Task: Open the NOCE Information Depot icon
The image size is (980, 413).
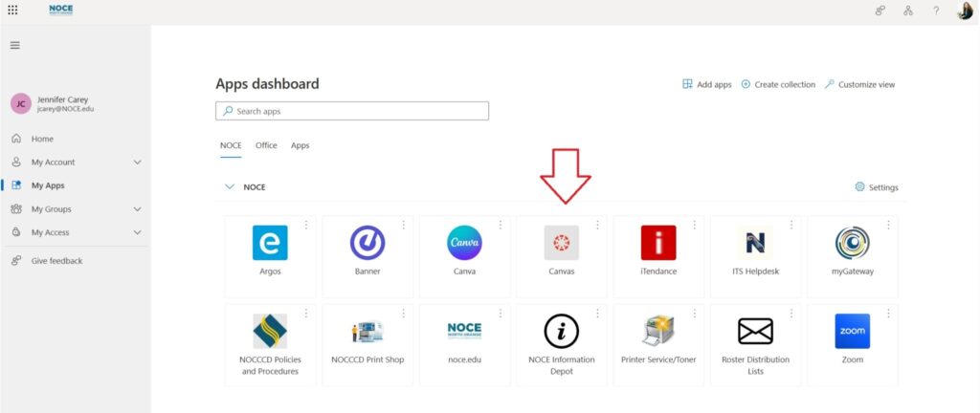Action: 561,331
